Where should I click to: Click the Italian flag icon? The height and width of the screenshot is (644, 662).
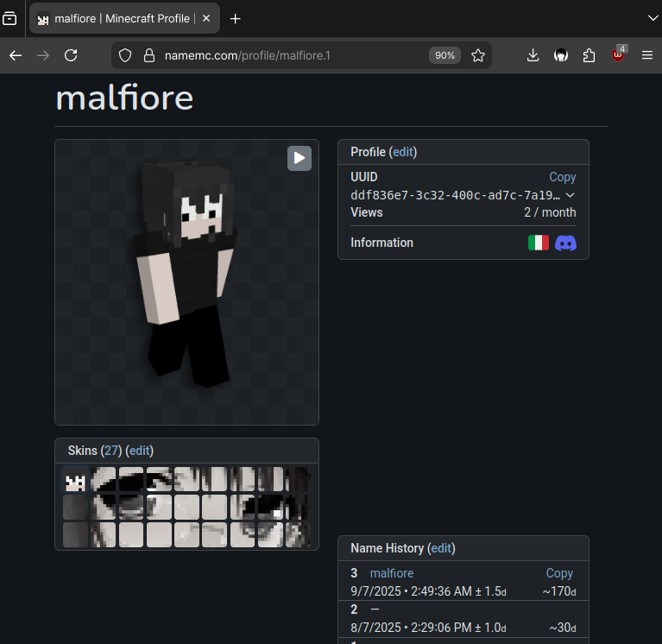point(538,243)
